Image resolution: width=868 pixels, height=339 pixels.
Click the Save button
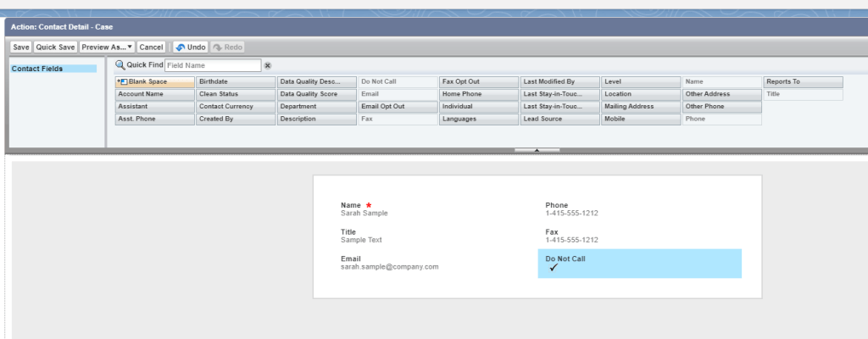click(x=21, y=47)
